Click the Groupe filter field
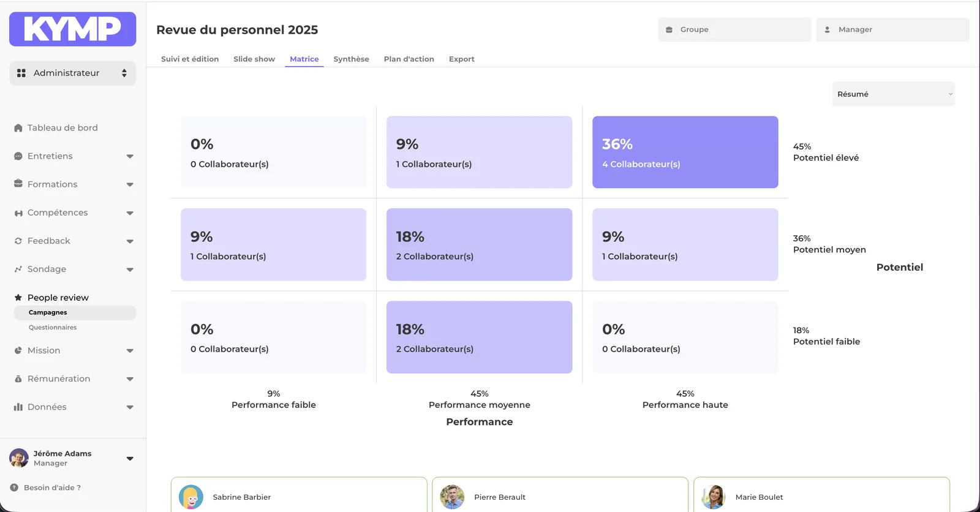This screenshot has width=980, height=512. coord(734,29)
